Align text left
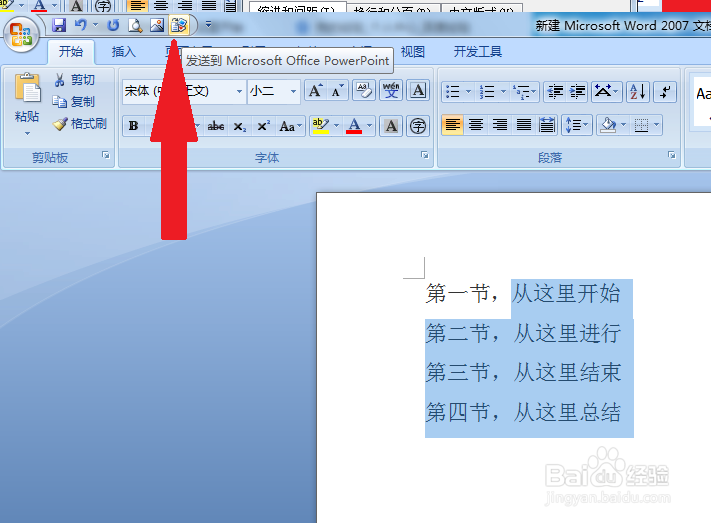Image resolution: width=711 pixels, height=523 pixels. [x=453, y=125]
